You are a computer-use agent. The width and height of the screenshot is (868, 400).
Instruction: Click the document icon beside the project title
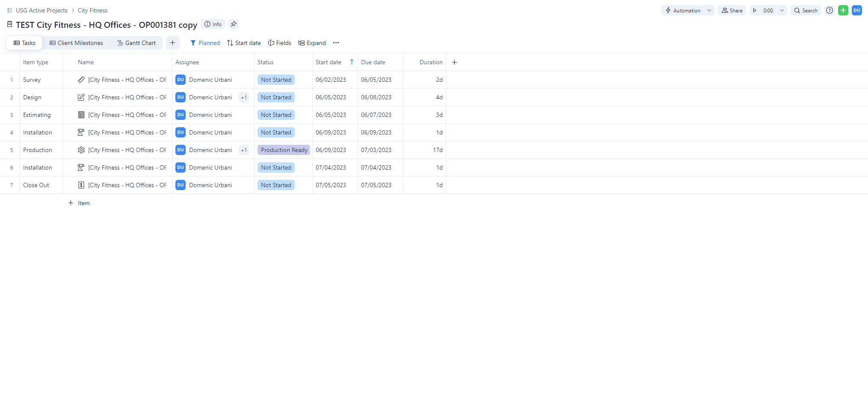click(10, 24)
